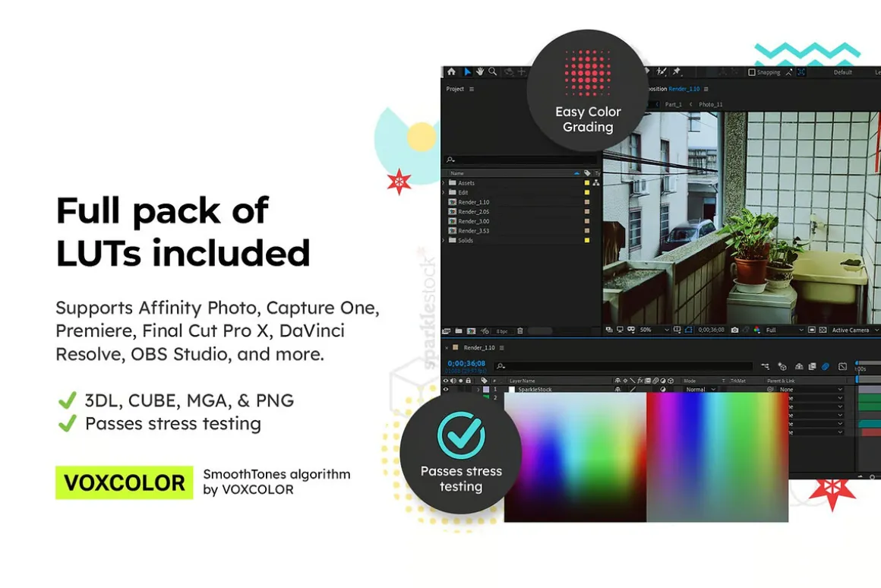
Task: Click the Project panel search field
Action: (x=521, y=160)
